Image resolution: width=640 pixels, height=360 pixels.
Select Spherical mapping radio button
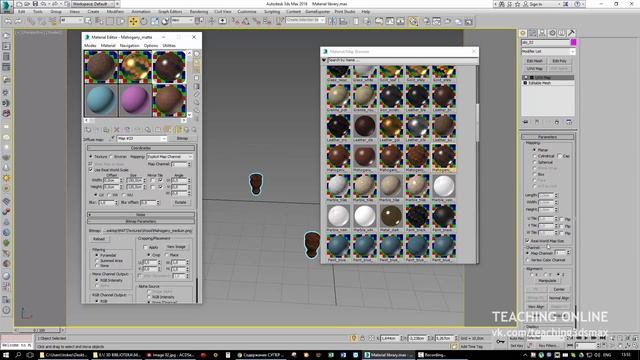point(534,162)
